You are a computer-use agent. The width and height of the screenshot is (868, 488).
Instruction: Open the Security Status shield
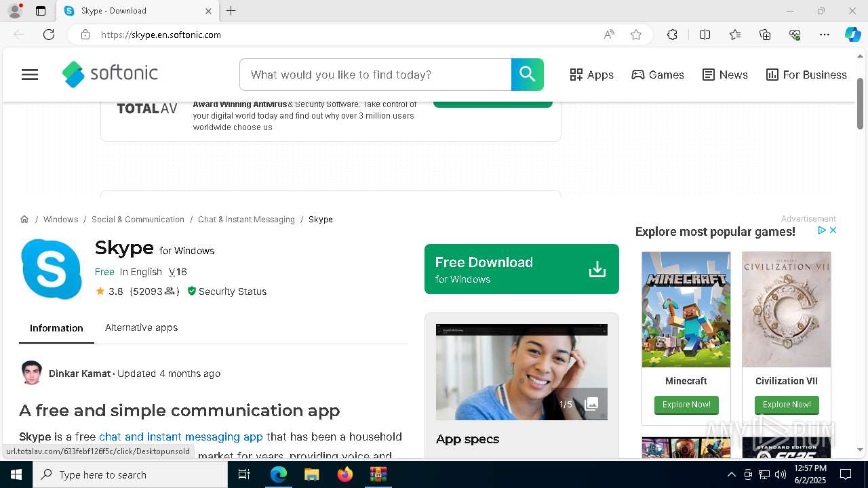click(226, 291)
